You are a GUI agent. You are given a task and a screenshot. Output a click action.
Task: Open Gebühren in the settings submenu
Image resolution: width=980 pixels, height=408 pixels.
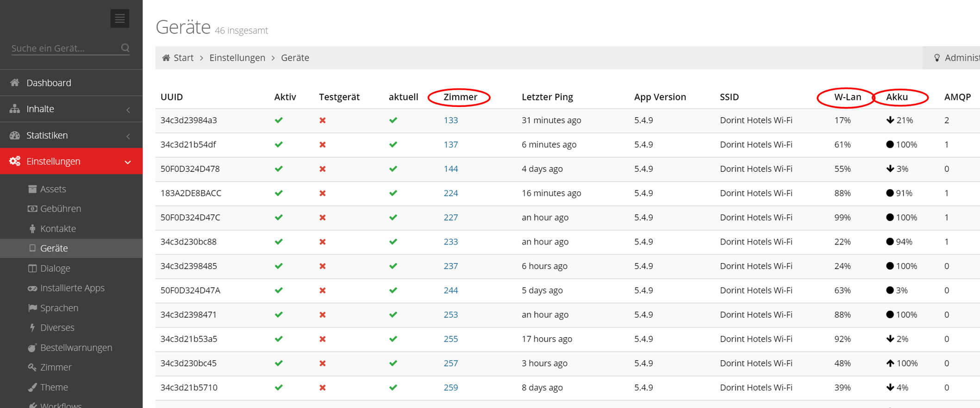60,209
